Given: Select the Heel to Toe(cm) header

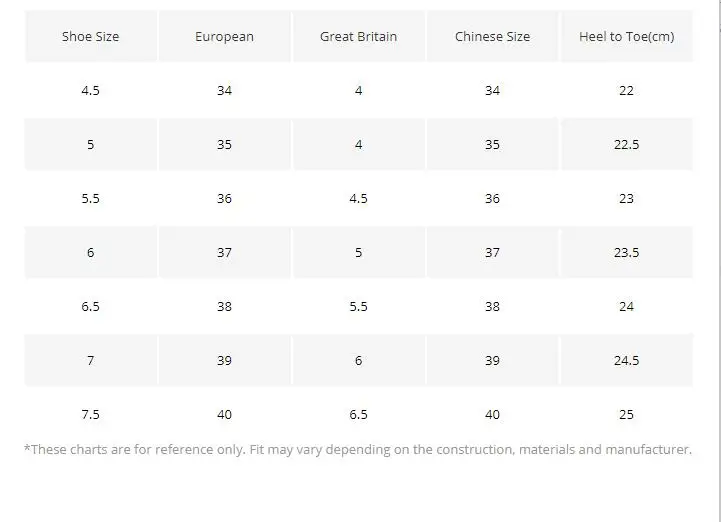Looking at the screenshot, I should 627,36.
